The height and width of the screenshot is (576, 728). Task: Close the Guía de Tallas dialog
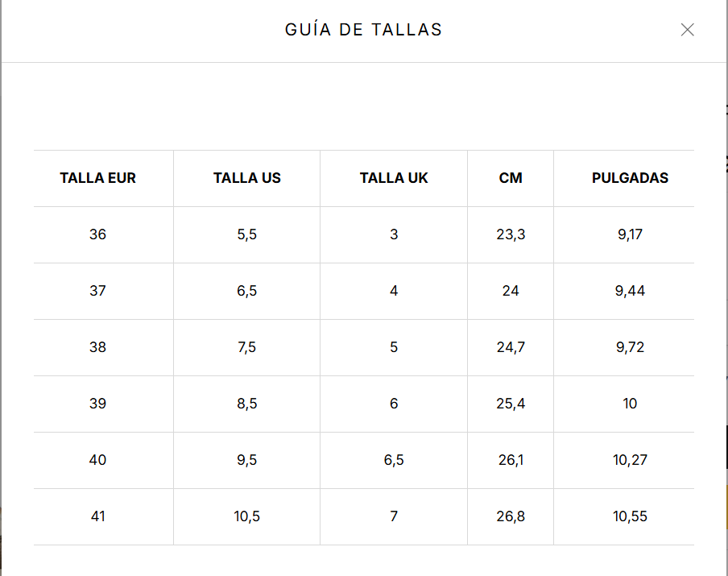pos(687,30)
